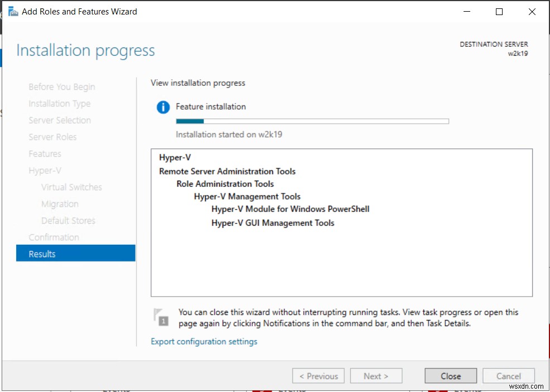Viewport: 550px width, 392px height.
Task: Click the blue information icon beside Feature installation
Action: (x=162, y=107)
